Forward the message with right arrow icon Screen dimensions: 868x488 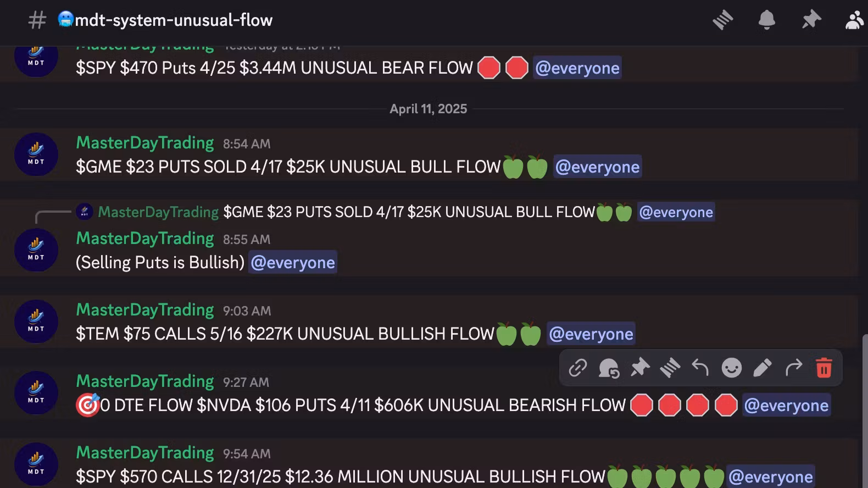click(793, 368)
